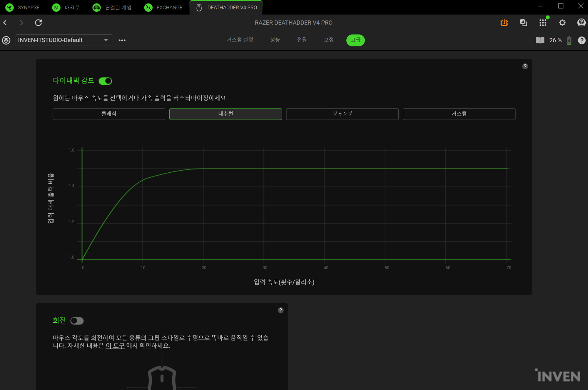
Task: Click the mouse icon on the DeathAdder tab
Action: tap(199, 7)
